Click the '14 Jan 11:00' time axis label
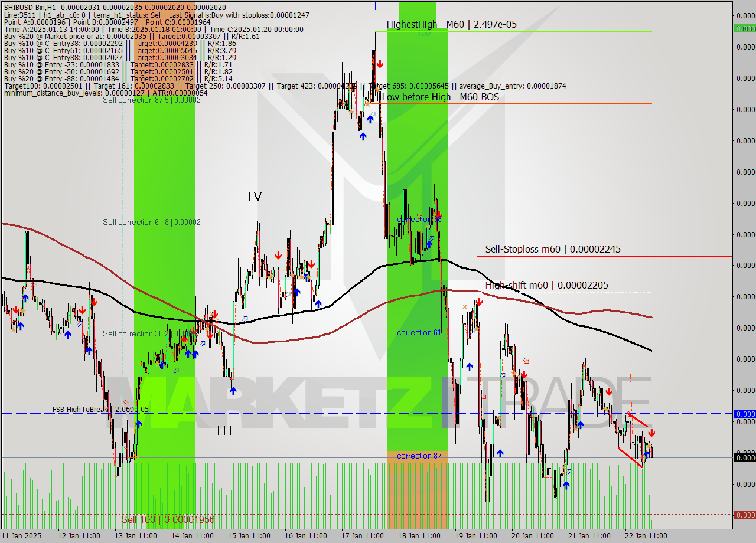Screen dimensions: 756x543 pyautogui.click(x=192, y=536)
